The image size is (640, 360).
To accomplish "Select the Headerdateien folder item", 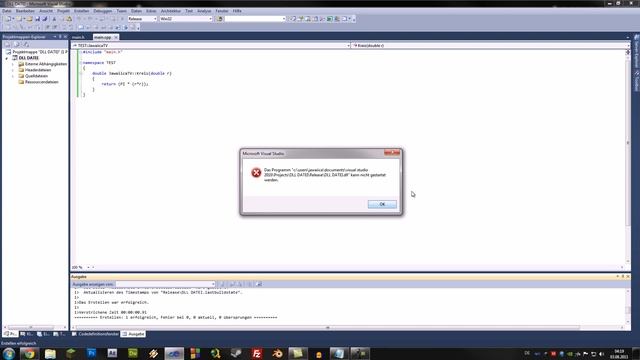I will click(x=35, y=70).
